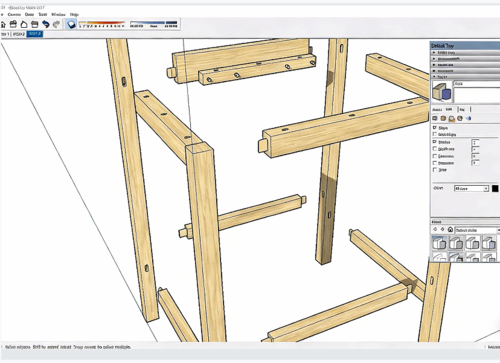Collapse the open Styles panel header

click(466, 77)
